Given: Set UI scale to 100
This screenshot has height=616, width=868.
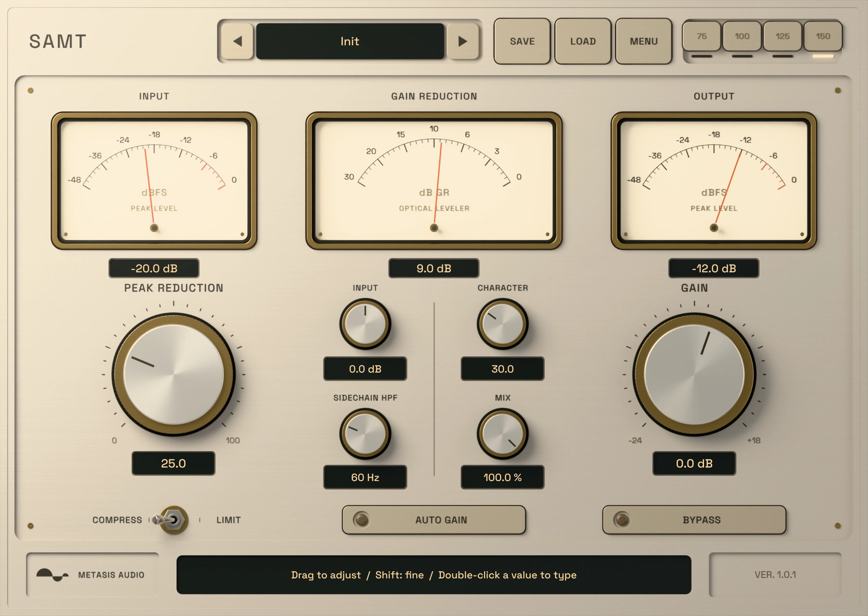Looking at the screenshot, I should (742, 36).
